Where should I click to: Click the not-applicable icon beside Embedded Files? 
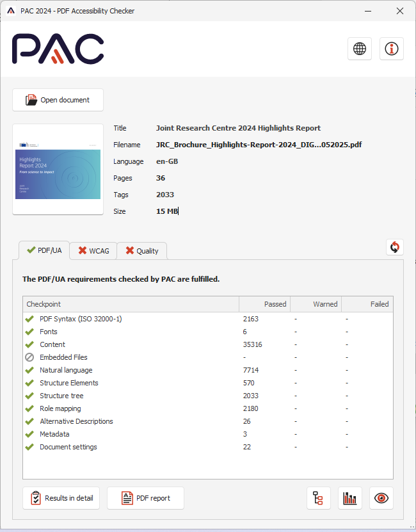[29, 357]
